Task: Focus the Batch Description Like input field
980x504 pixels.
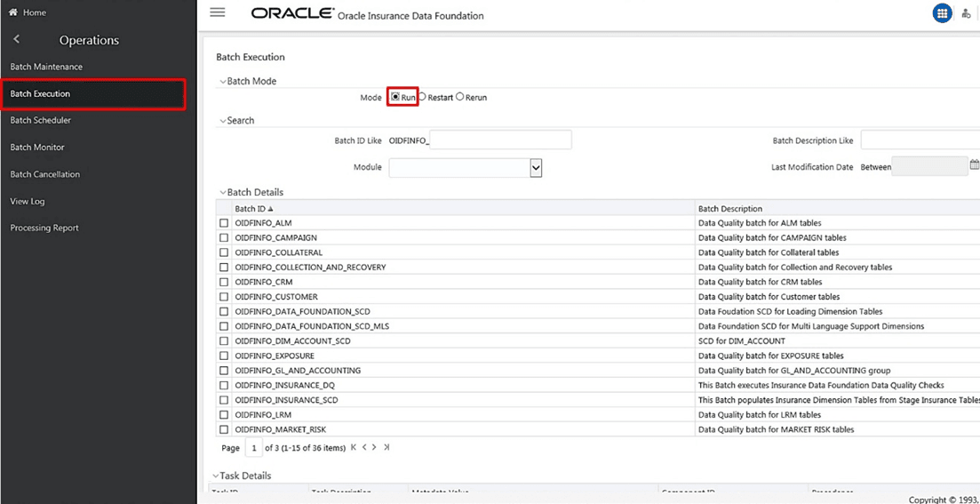Action: [x=920, y=140]
